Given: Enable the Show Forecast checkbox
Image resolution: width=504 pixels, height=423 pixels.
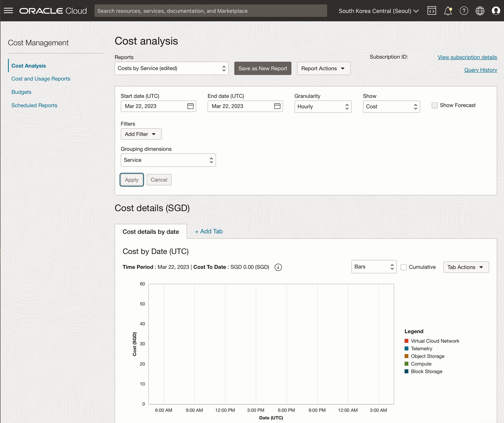Looking at the screenshot, I should (434, 105).
